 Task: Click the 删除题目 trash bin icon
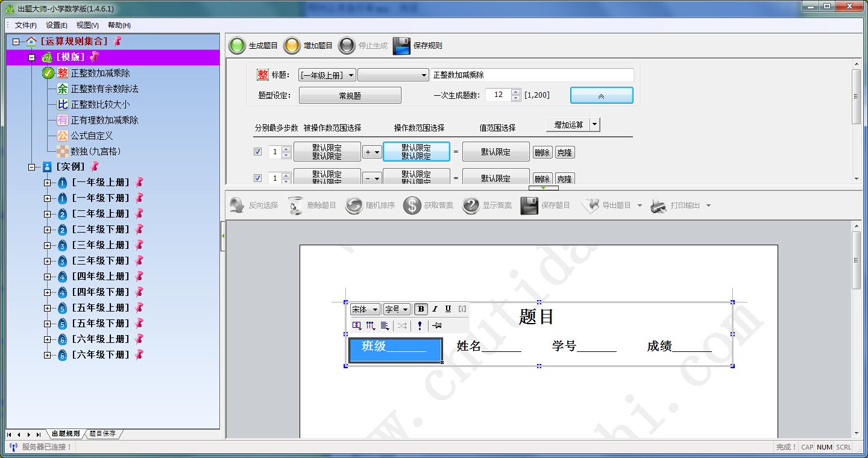[x=295, y=205]
